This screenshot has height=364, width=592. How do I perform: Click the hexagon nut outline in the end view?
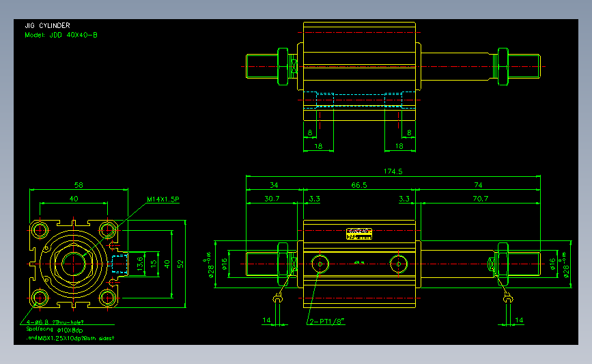pyautogui.click(x=74, y=264)
